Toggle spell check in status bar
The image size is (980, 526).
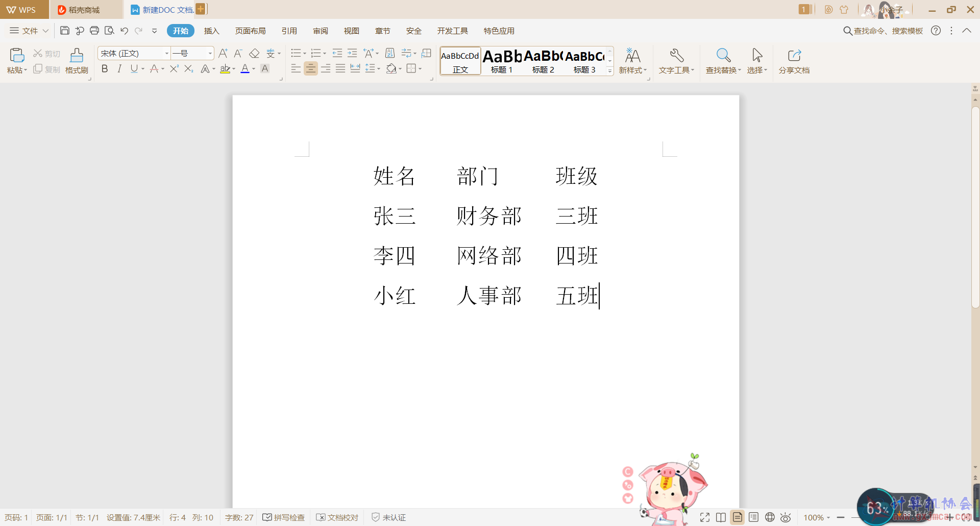283,517
